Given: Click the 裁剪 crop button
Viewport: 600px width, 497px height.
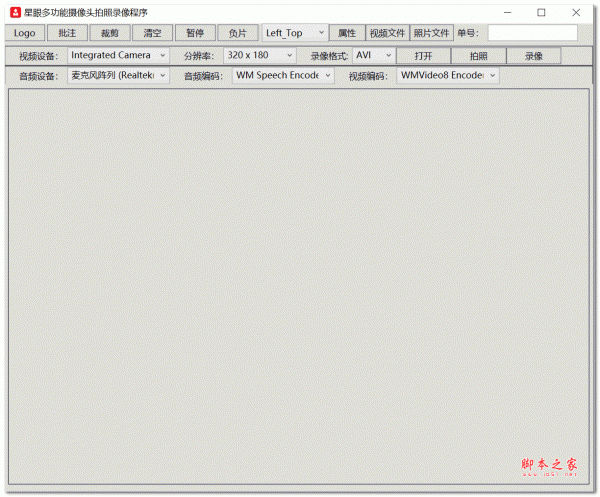Looking at the screenshot, I should [110, 33].
